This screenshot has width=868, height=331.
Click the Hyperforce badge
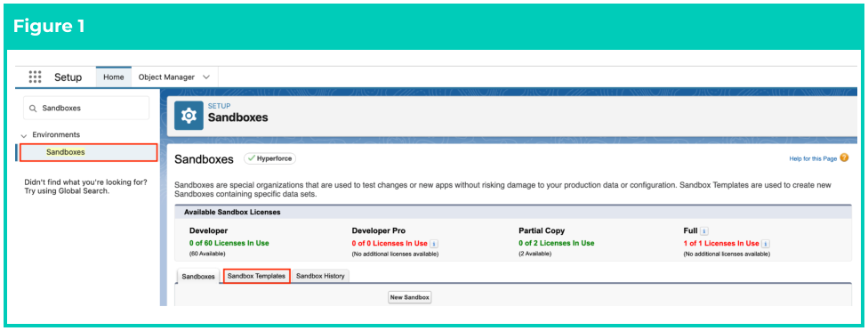coord(270,158)
